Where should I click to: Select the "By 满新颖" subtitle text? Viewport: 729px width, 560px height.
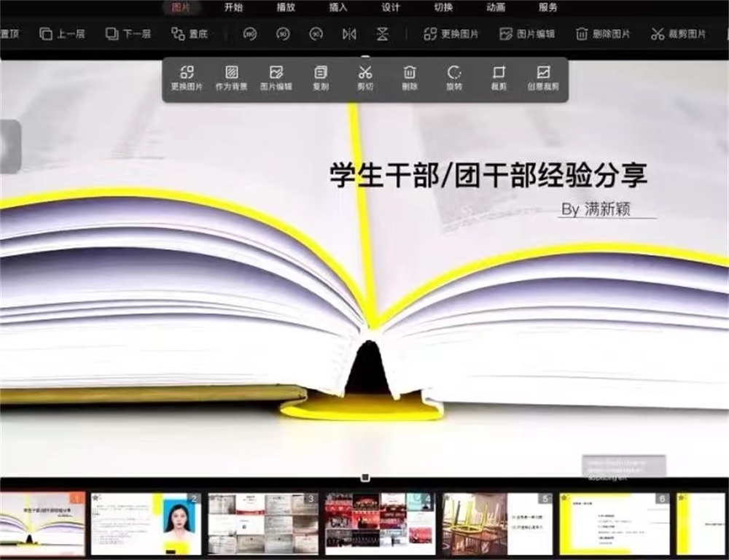click(596, 209)
